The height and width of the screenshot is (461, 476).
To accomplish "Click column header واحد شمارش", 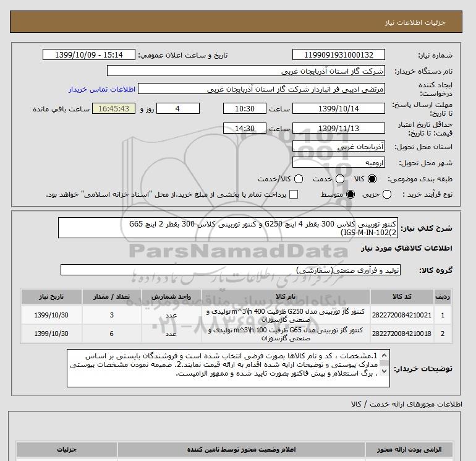I will coord(171,297).
